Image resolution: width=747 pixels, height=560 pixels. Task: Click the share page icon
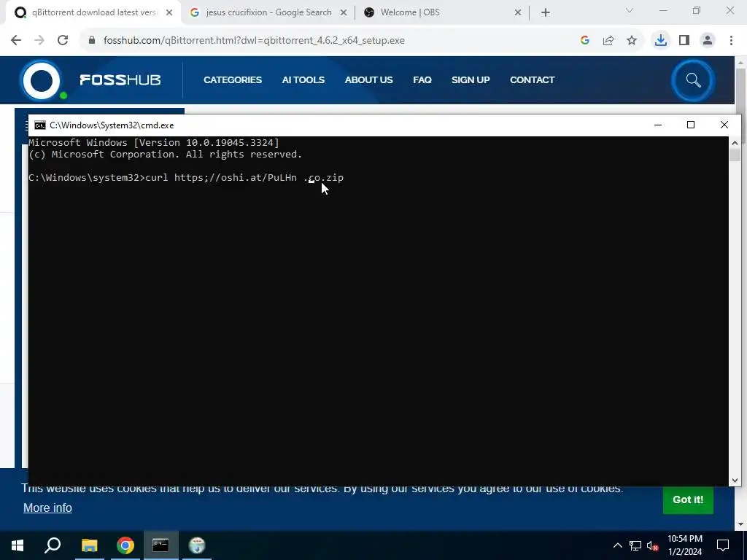(608, 41)
